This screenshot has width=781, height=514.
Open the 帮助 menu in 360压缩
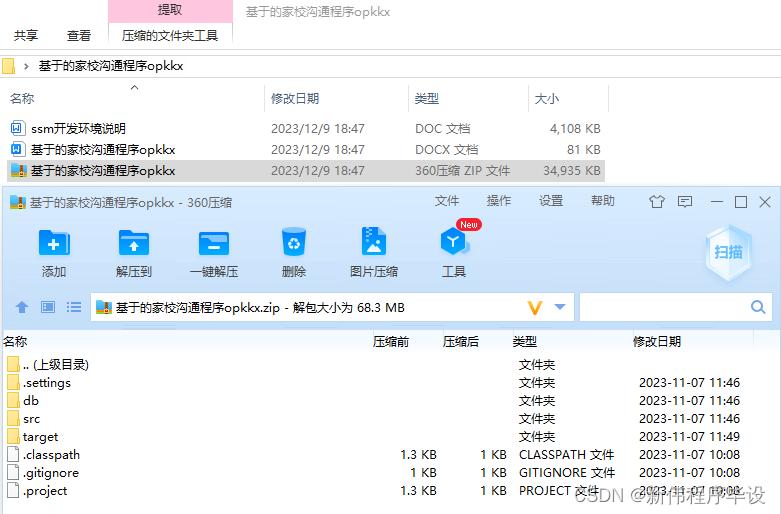point(603,201)
